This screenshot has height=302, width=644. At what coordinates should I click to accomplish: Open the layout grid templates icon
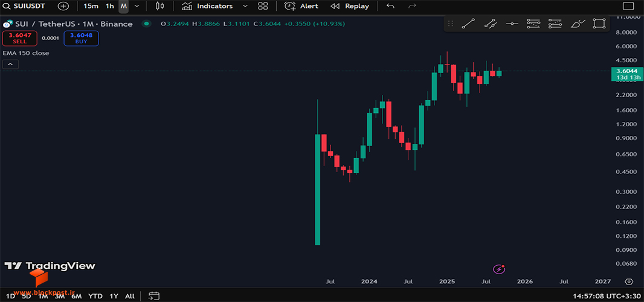(x=262, y=6)
